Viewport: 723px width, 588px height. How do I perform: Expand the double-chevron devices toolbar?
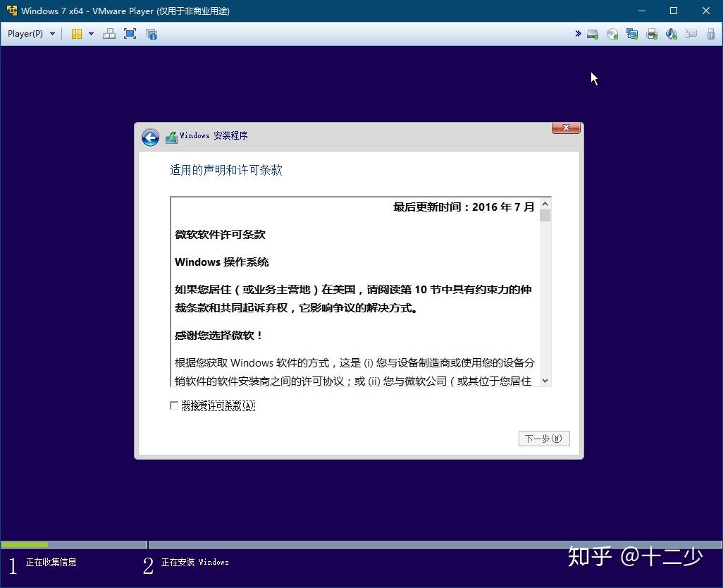tap(578, 33)
